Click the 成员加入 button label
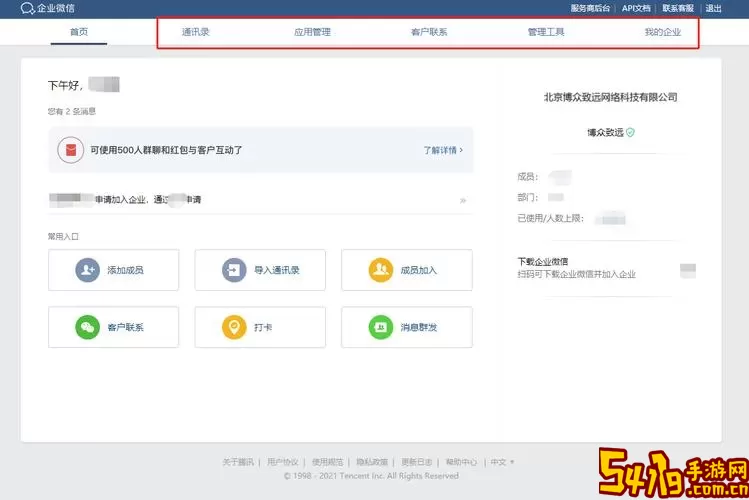Screen dimensions: 749x500 point(418,270)
